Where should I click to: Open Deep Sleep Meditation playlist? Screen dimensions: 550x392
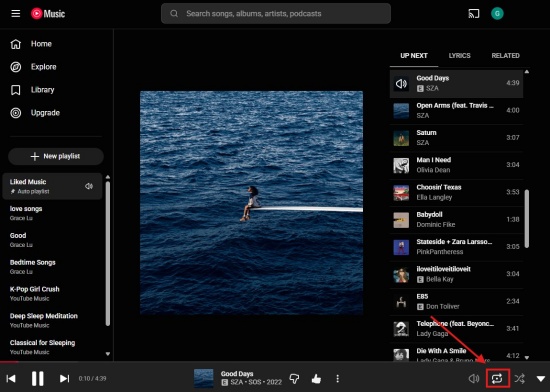[52, 320]
